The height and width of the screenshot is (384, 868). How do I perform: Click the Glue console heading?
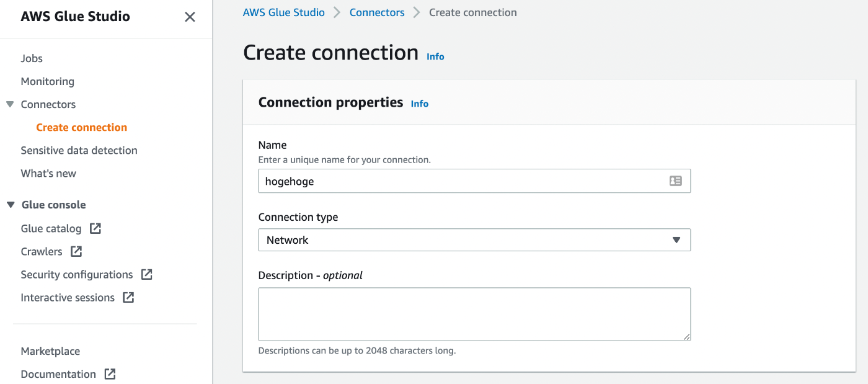coord(54,205)
